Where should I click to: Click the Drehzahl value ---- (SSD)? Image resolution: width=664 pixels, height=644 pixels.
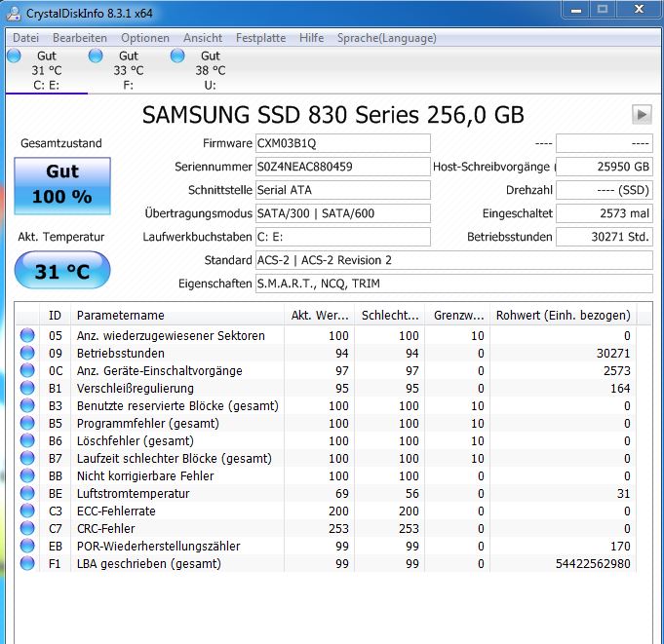tap(605, 190)
